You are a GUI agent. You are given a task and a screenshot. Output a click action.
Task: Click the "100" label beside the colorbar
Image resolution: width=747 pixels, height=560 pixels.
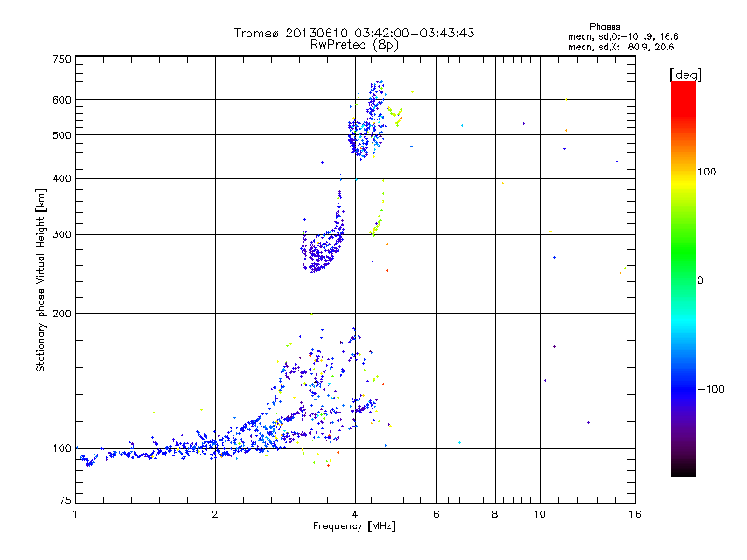pyautogui.click(x=707, y=172)
